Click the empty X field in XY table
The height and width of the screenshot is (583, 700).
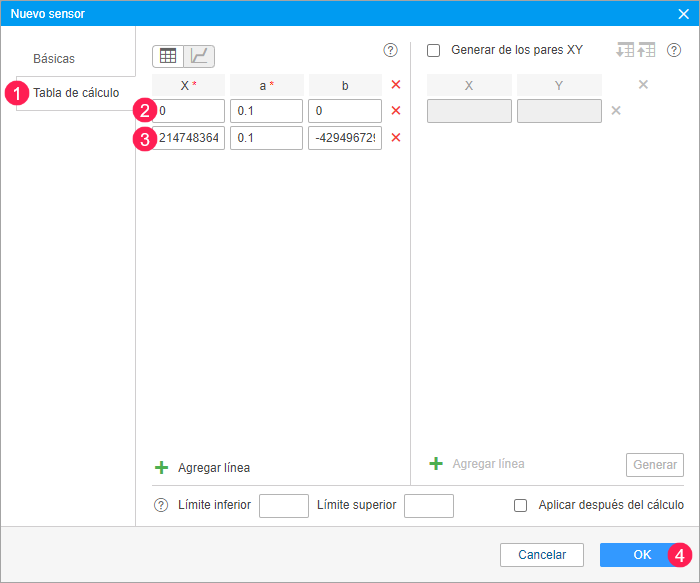(469, 111)
